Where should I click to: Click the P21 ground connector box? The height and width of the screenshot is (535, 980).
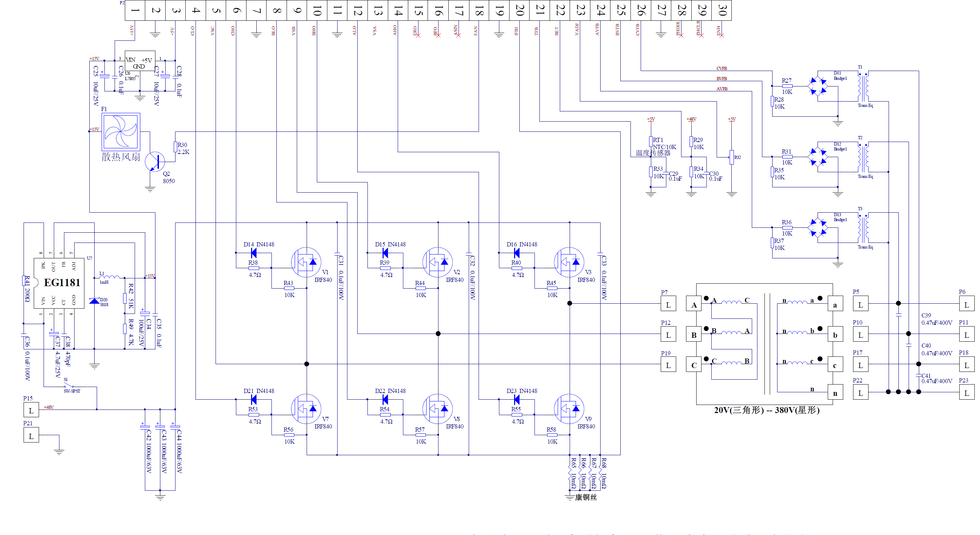pyautogui.click(x=31, y=436)
